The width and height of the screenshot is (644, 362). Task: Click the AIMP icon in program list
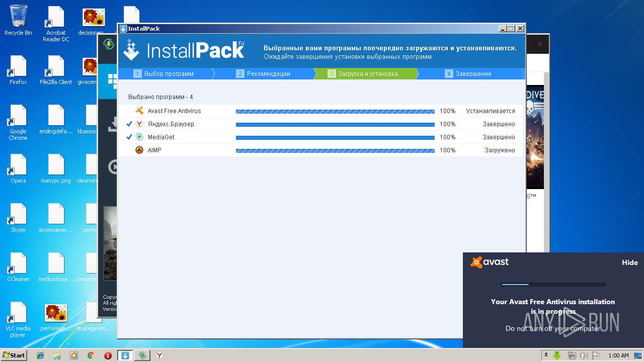point(139,150)
